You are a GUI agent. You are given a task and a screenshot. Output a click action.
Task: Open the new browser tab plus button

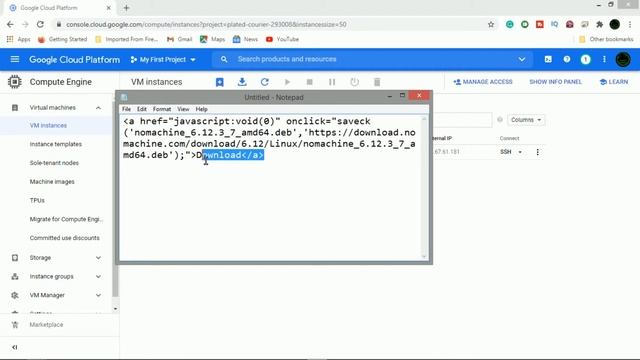pos(126,8)
